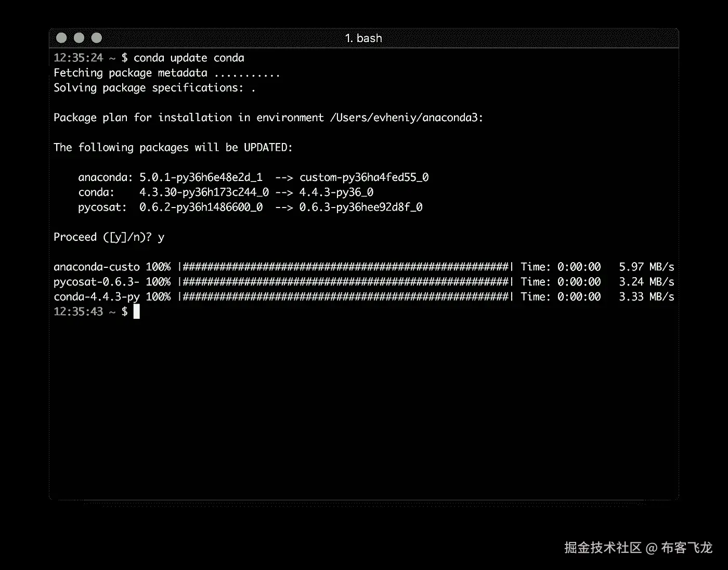Click 'The following packages will be UPDATED:' line
The width and height of the screenshot is (728, 570).
click(173, 148)
